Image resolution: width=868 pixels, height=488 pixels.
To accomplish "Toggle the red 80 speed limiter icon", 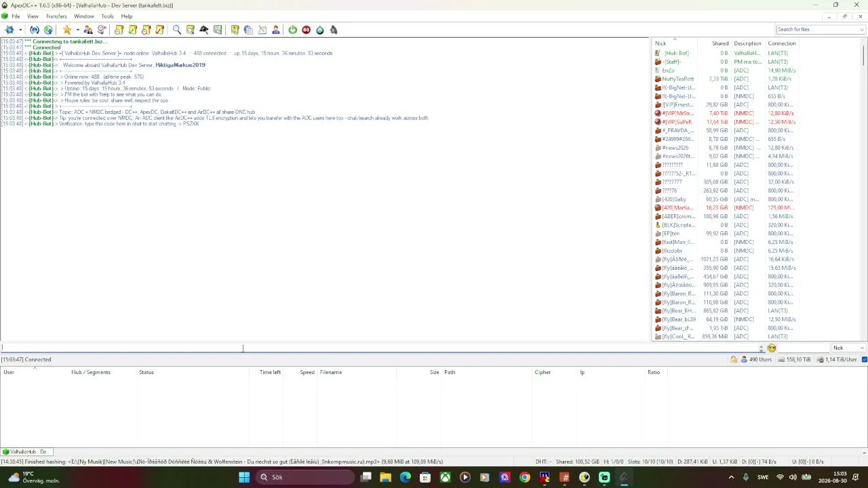I will tap(307, 30).
